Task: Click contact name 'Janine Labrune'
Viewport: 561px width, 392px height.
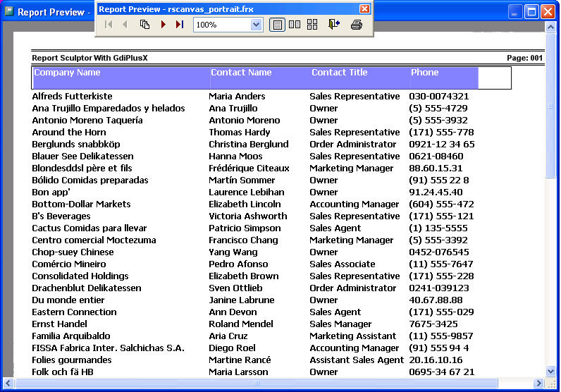Action: [242, 300]
